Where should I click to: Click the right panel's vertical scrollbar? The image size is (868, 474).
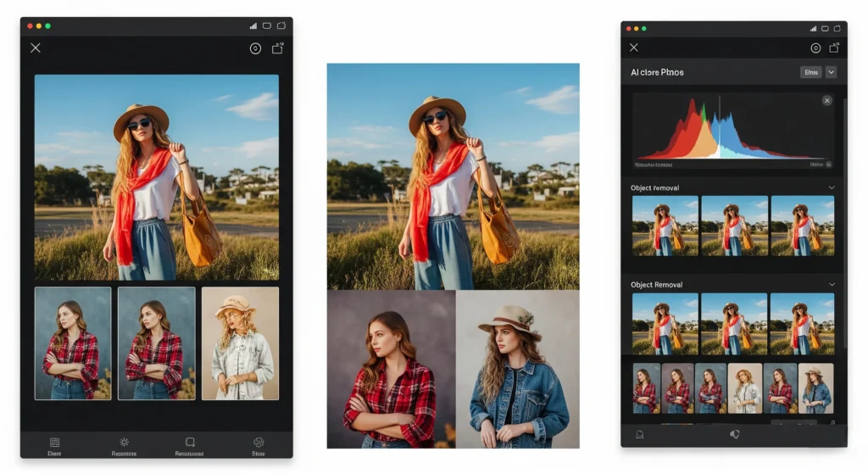coord(845,221)
